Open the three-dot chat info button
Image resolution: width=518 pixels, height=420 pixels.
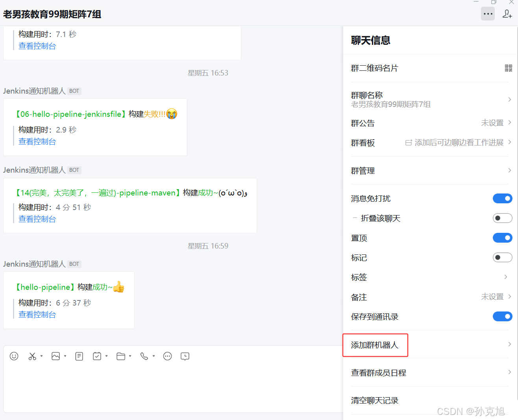[488, 14]
